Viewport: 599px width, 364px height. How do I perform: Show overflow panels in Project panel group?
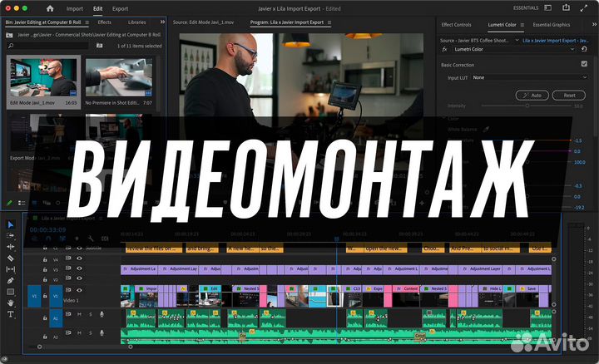point(162,22)
